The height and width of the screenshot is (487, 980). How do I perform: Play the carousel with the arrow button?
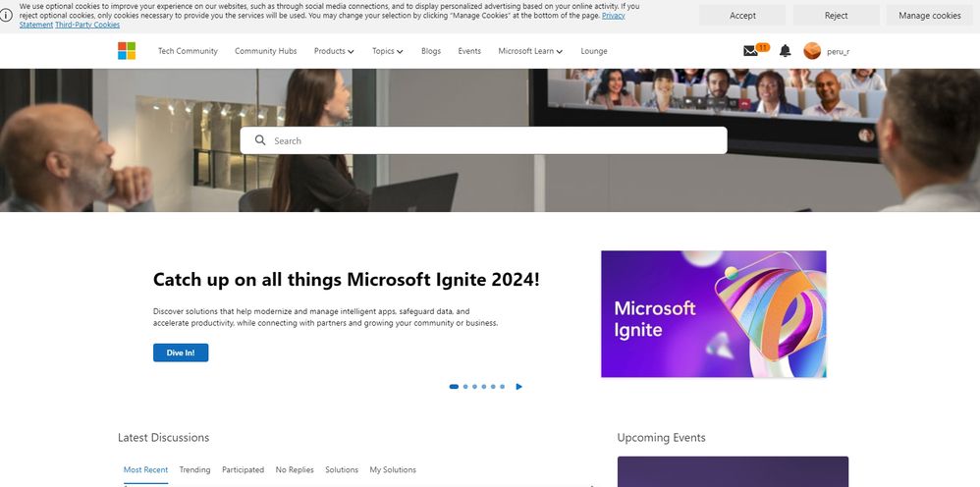click(x=518, y=386)
